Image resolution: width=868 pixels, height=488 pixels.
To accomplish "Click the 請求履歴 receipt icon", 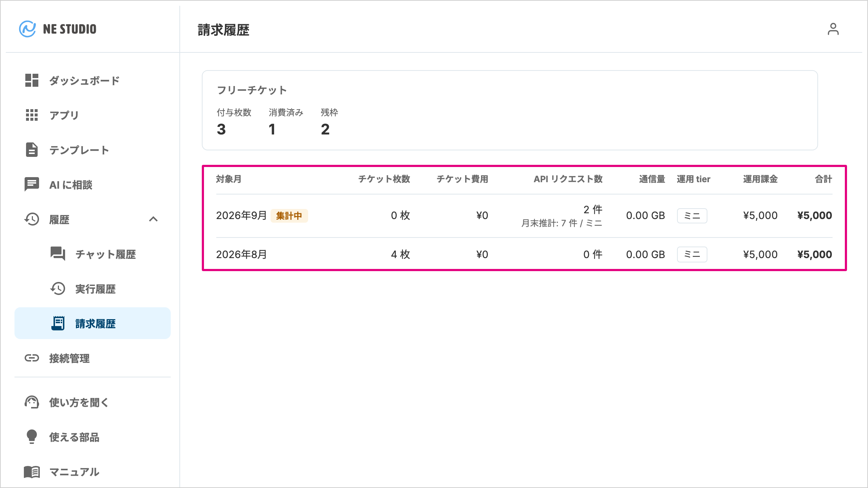I will 58,323.
